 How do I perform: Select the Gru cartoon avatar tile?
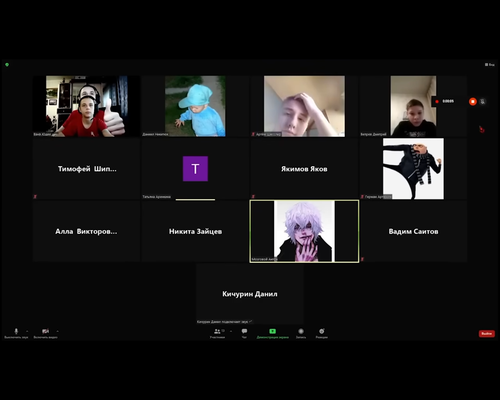pyautogui.click(x=413, y=169)
